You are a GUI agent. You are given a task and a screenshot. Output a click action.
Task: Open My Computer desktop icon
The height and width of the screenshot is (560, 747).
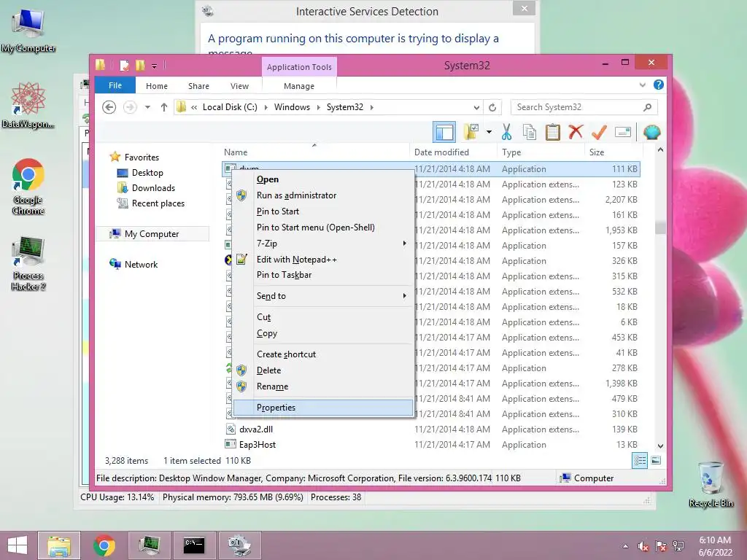click(x=28, y=29)
